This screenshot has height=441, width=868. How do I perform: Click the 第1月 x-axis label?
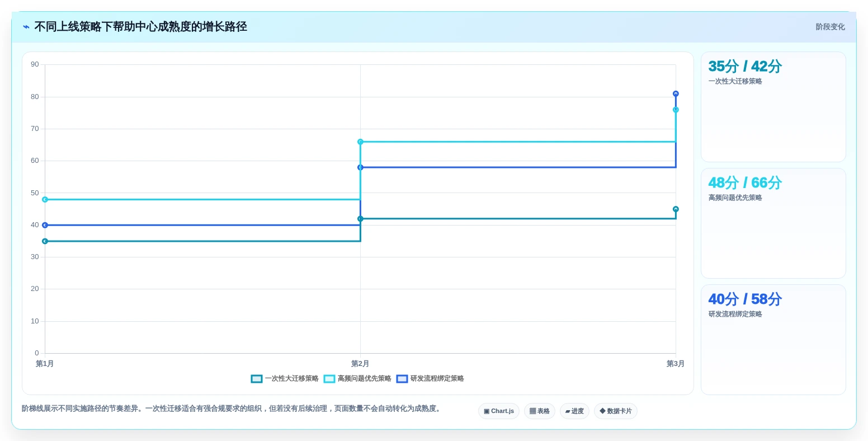click(45, 364)
